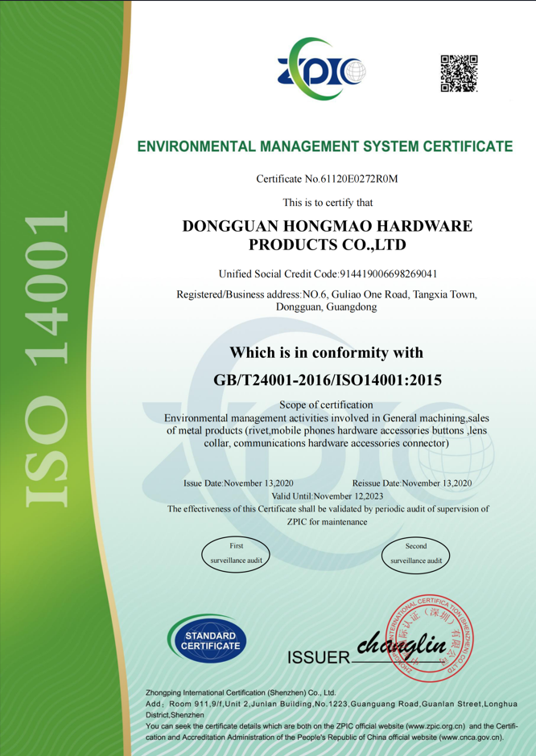Image resolution: width=536 pixels, height=756 pixels.
Task: Click the changlin issuer signature
Action: [x=402, y=646]
